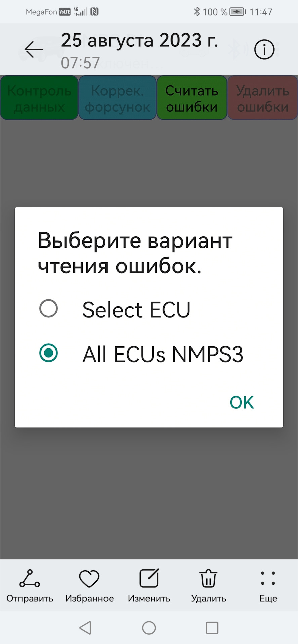Confirm dialog with OK

(x=242, y=402)
